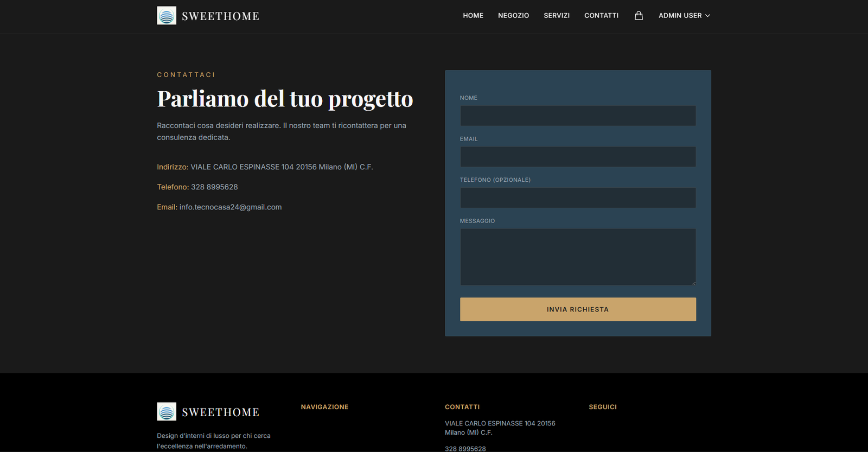The image size is (868, 452).
Task: Focus the Telefono (opzionale) input field
Action: pos(578,198)
